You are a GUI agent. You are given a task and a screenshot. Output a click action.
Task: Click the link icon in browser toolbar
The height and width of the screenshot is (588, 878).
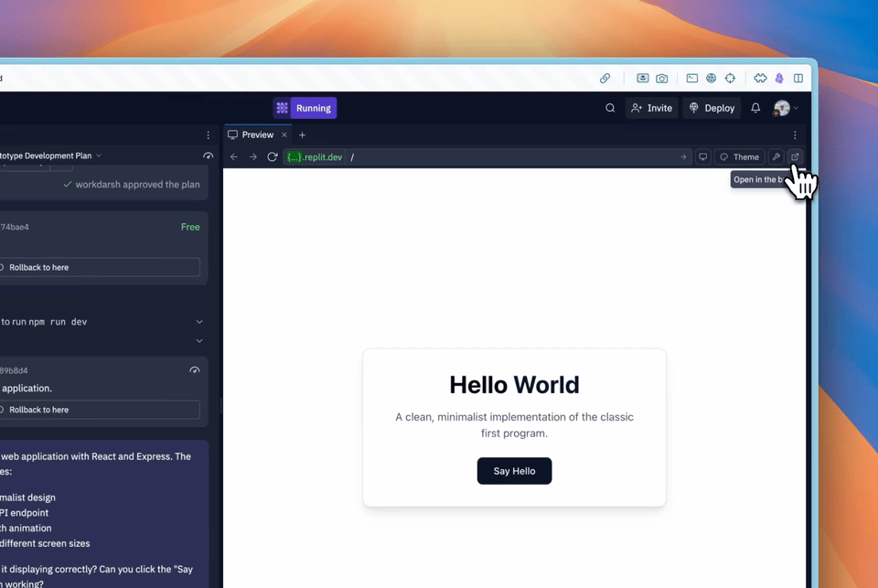[605, 79]
